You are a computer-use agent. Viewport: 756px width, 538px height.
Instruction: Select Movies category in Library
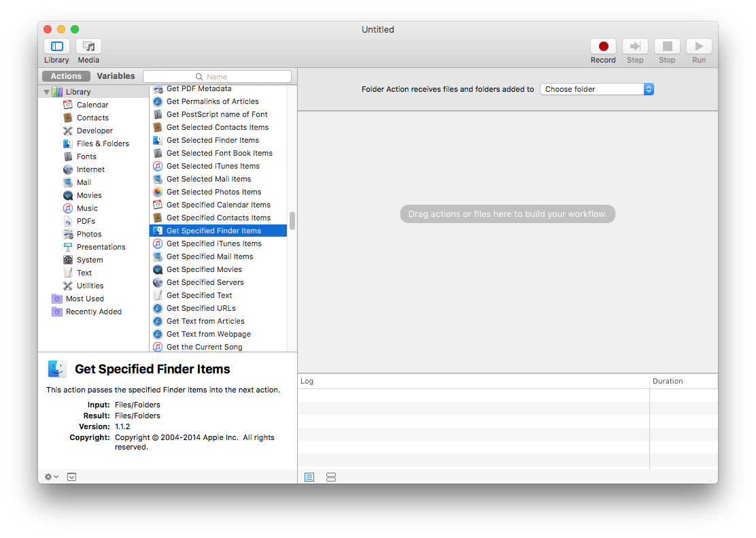tap(89, 195)
